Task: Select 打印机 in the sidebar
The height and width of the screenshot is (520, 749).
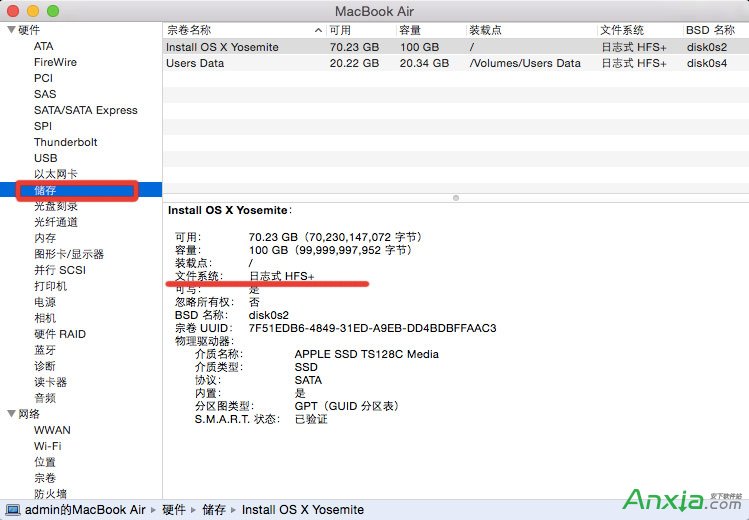Action: (x=50, y=286)
